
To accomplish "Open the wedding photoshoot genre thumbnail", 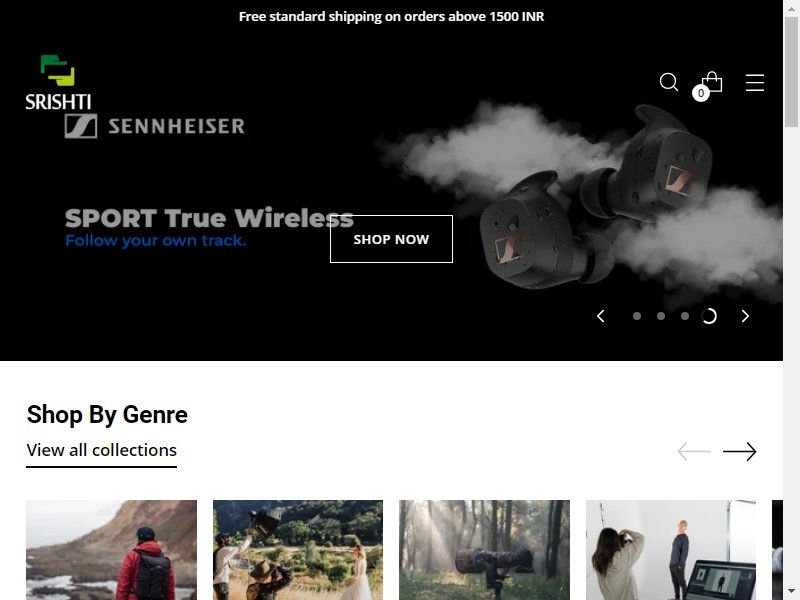I will [x=298, y=550].
